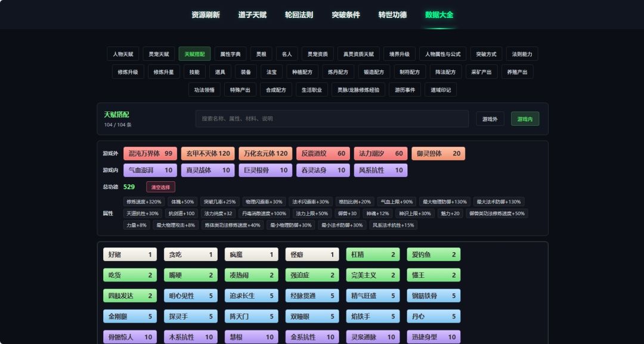This screenshot has height=344, width=644.
Task: Choose the 丹心 talent card
Action: [434, 317]
